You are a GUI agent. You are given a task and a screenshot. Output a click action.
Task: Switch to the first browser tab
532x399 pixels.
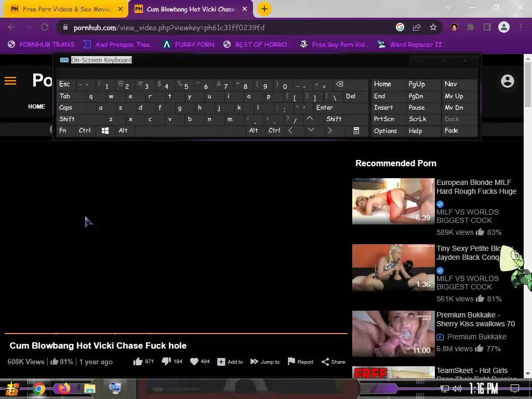coord(65,9)
